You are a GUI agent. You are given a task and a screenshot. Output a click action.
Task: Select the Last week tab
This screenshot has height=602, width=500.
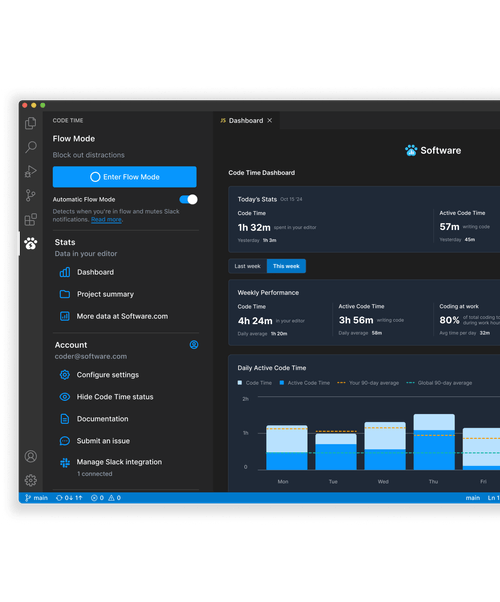(247, 266)
